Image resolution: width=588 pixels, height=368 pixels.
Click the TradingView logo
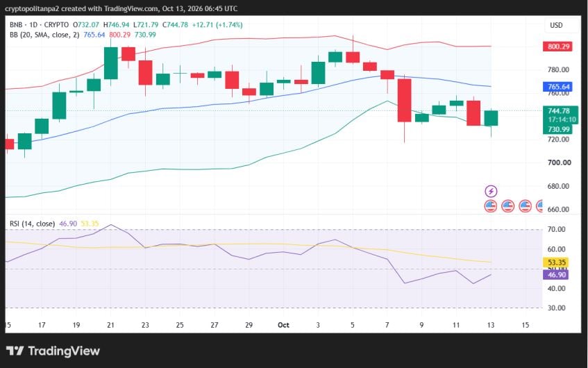tap(53, 351)
